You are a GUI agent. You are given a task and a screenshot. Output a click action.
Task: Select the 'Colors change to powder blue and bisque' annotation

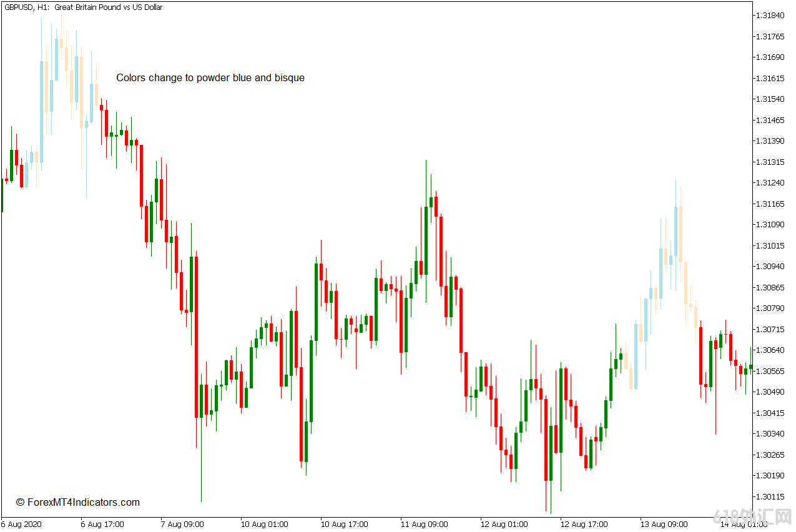[210, 78]
